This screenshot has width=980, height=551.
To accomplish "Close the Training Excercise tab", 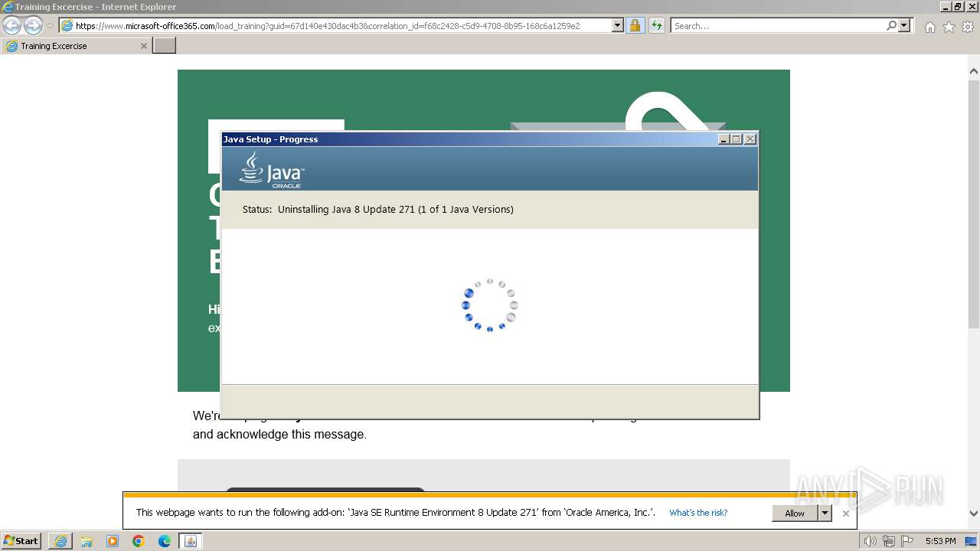I will click(143, 46).
